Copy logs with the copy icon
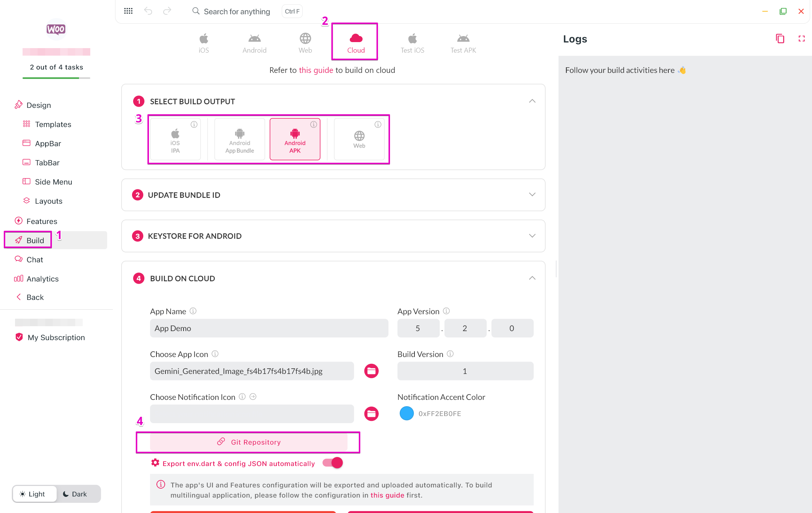812x513 pixels. 780,38
